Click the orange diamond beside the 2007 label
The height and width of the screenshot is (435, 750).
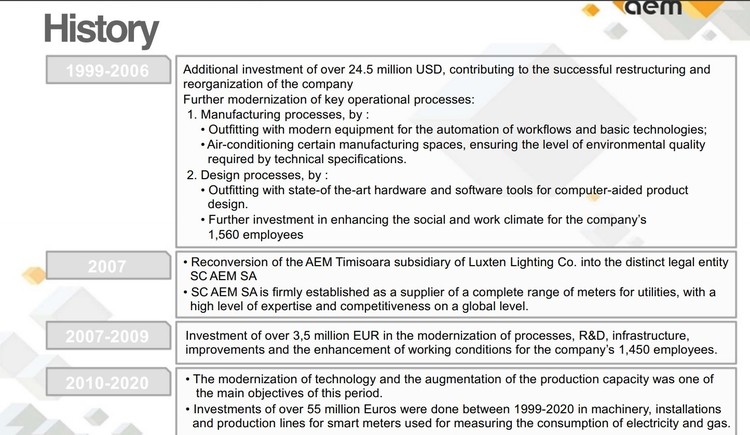coord(34,275)
